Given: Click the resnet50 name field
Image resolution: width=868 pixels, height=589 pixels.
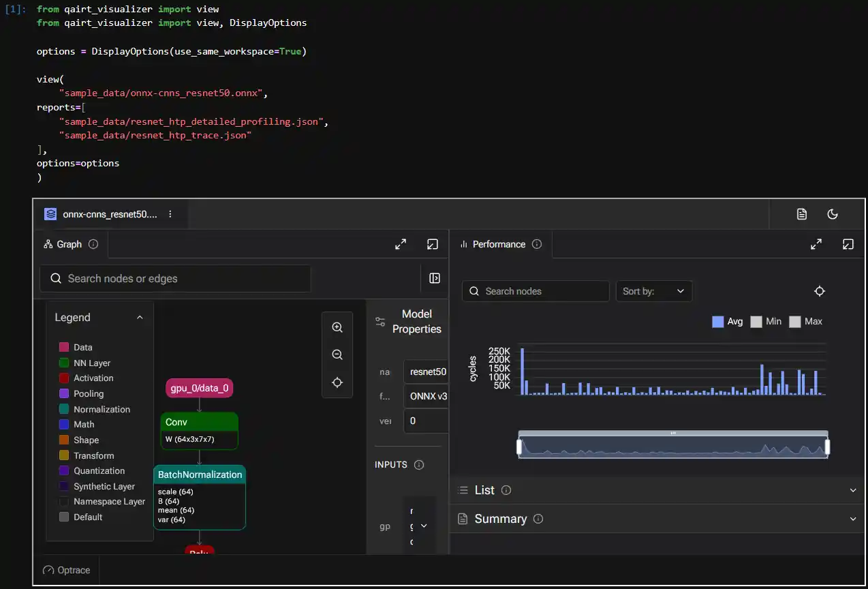Looking at the screenshot, I should click(x=426, y=372).
